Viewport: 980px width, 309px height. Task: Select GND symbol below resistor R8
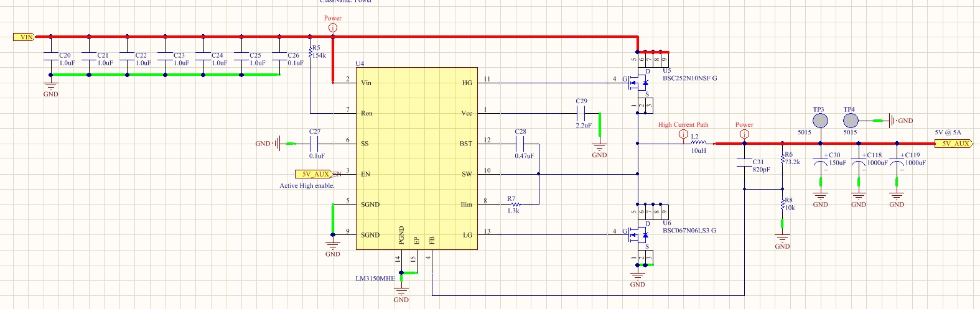pos(782,239)
